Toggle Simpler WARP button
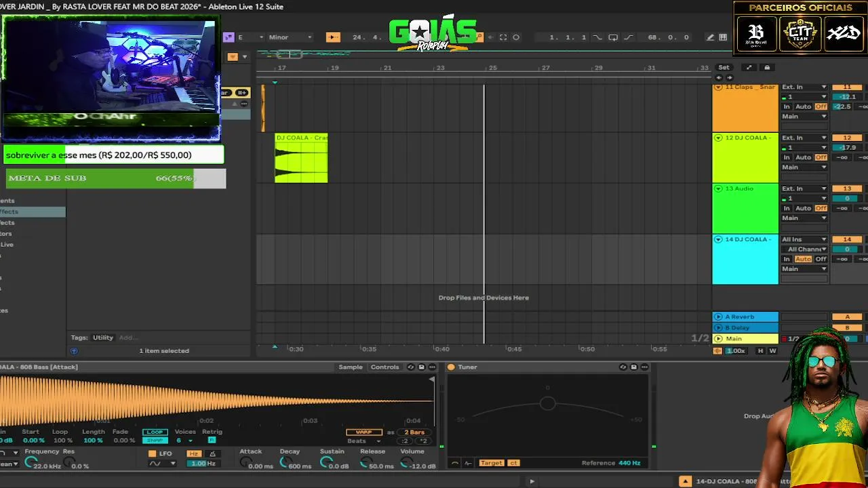This screenshot has width=868, height=488. [x=364, y=432]
